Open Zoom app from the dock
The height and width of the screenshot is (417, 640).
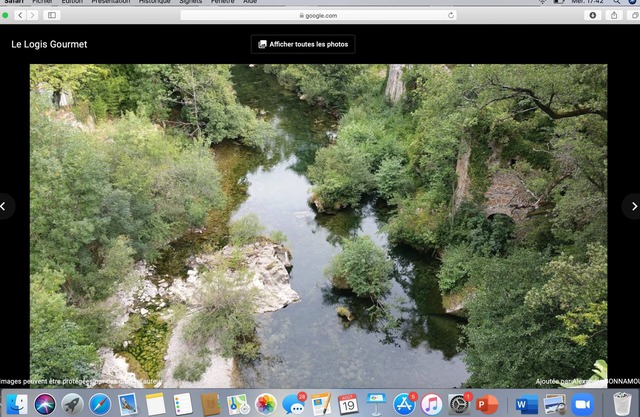(x=583, y=404)
